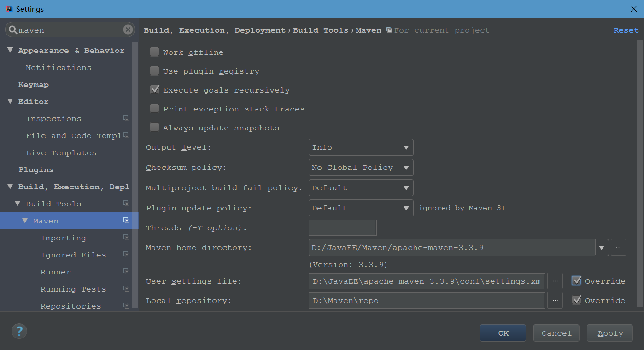Open Inspections settings page

point(53,119)
